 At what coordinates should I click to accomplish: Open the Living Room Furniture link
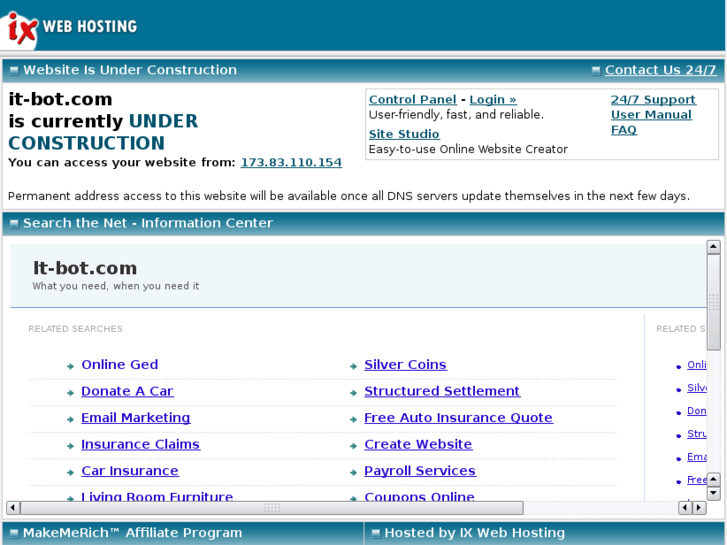click(x=157, y=496)
